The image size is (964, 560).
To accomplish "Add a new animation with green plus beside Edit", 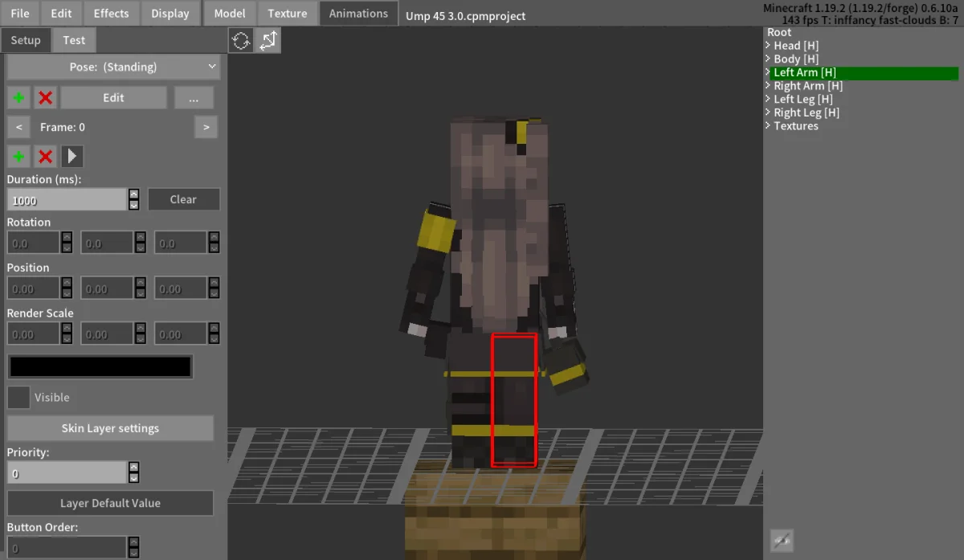I will [x=18, y=98].
